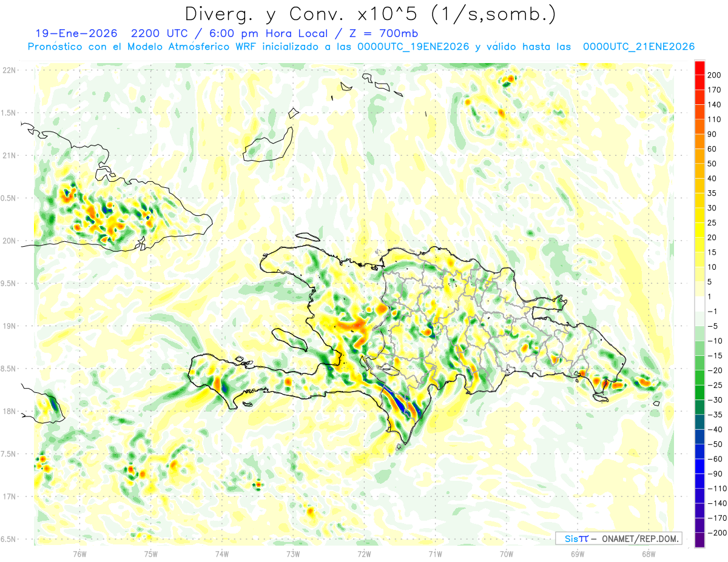The image size is (728, 562).
Task: Click the '70W' longitude label
Action: click(x=507, y=554)
